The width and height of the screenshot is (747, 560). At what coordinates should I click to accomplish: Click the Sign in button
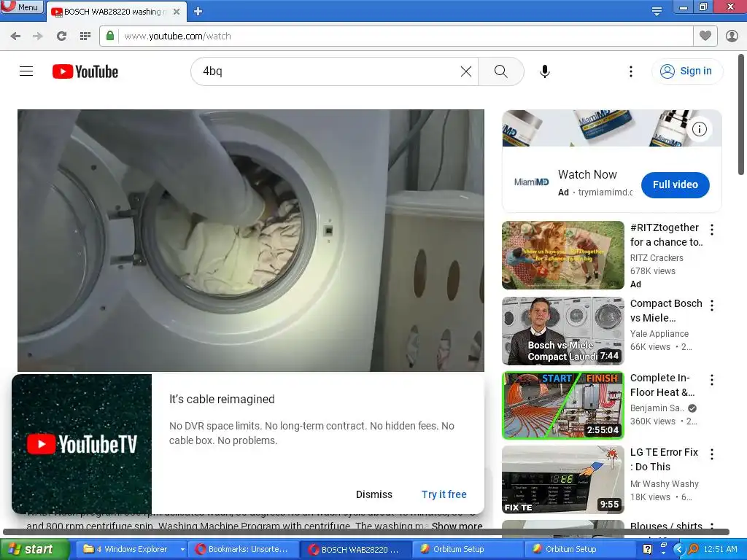(686, 71)
